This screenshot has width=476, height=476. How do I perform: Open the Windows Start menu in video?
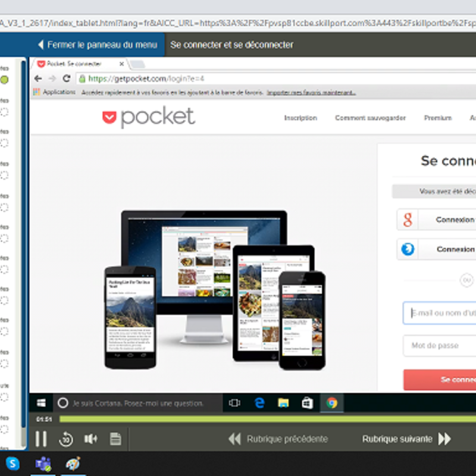click(41, 403)
